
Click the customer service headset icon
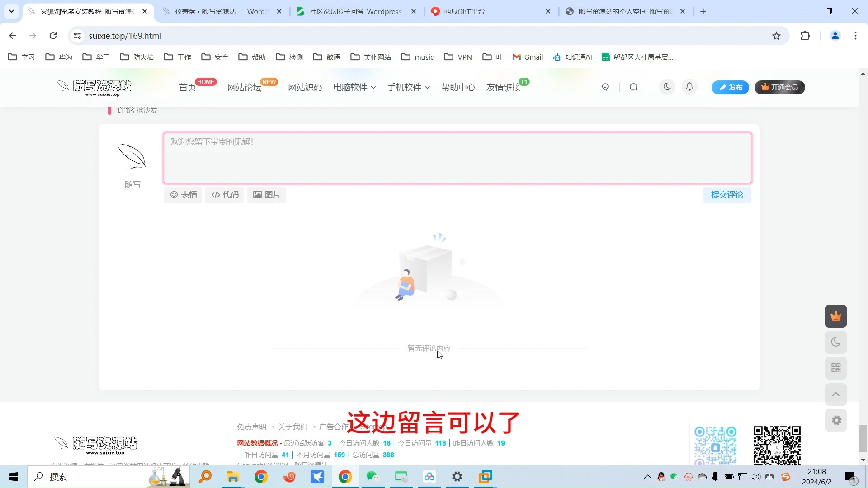point(605,87)
